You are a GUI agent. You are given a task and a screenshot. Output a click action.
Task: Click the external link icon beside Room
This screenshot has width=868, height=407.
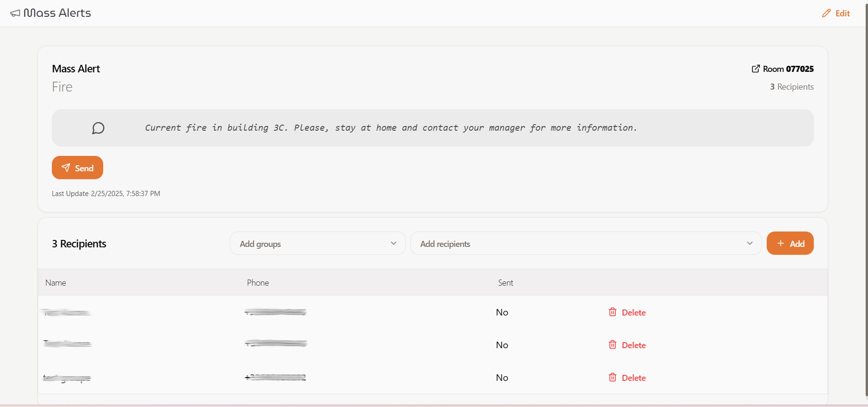755,69
